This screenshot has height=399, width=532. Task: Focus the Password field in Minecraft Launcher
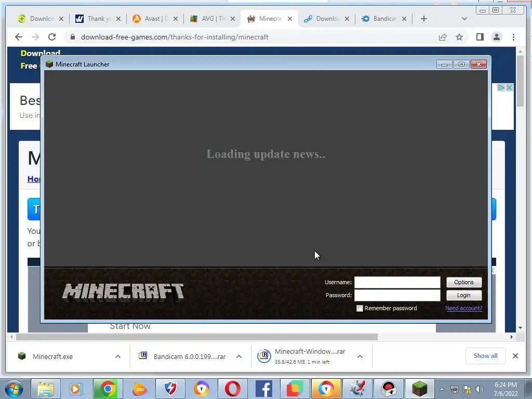[x=397, y=295]
